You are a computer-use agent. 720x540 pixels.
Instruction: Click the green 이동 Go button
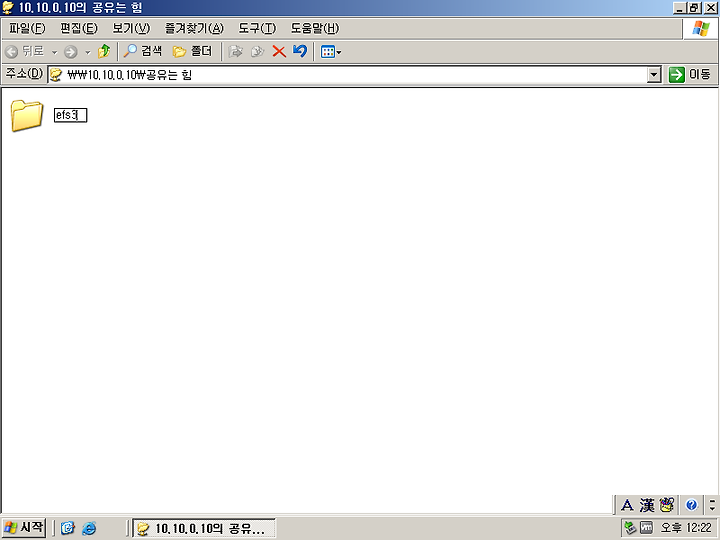pos(689,74)
